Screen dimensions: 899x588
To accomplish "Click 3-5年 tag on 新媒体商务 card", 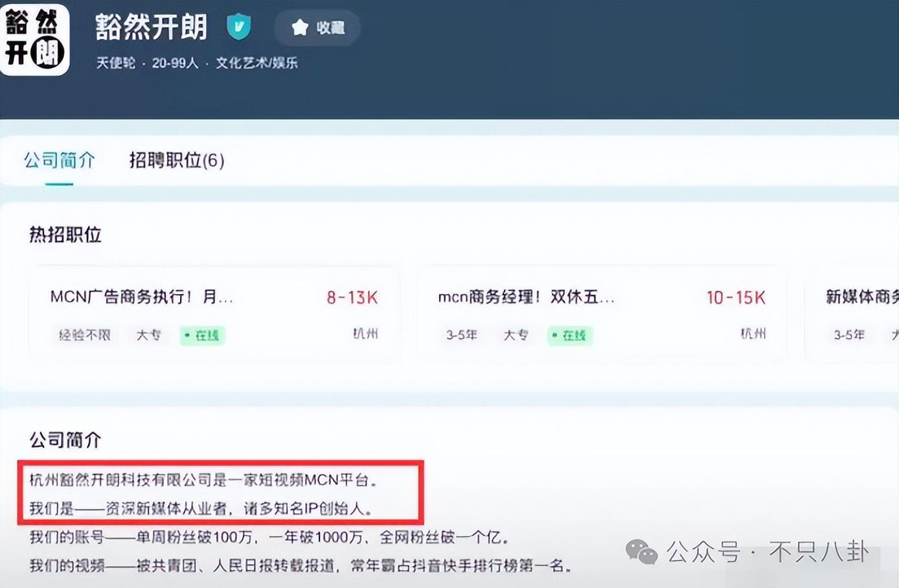I will 849,335.
